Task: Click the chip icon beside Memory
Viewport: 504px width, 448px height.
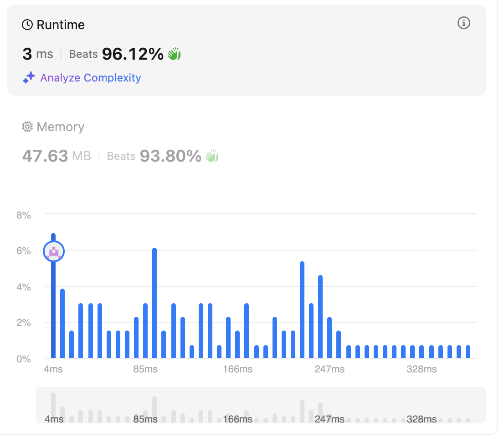Action: (x=27, y=127)
